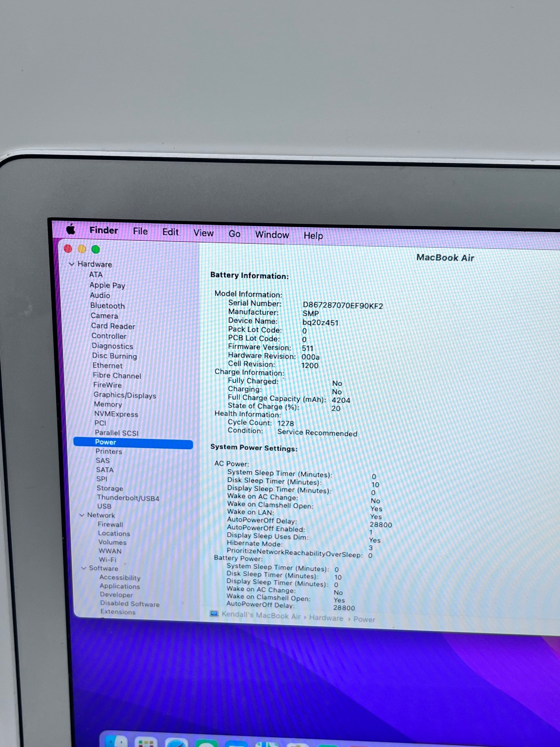Select Applications under Software
The width and height of the screenshot is (560, 747).
point(120,587)
